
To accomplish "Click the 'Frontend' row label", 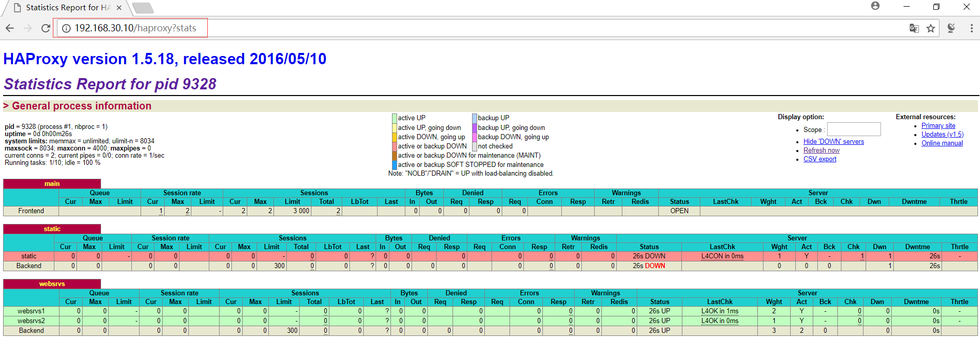I will click(31, 211).
